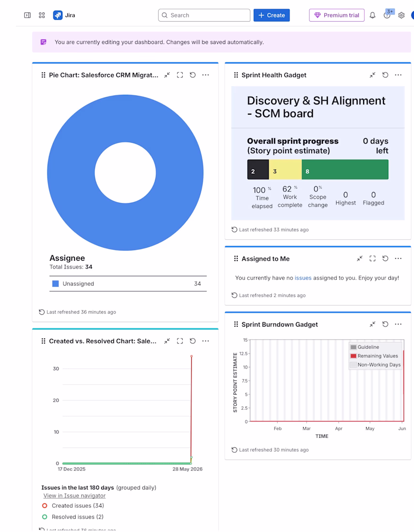The image size is (414, 532).
Task: Open the settings gear in the header
Action: point(401,15)
